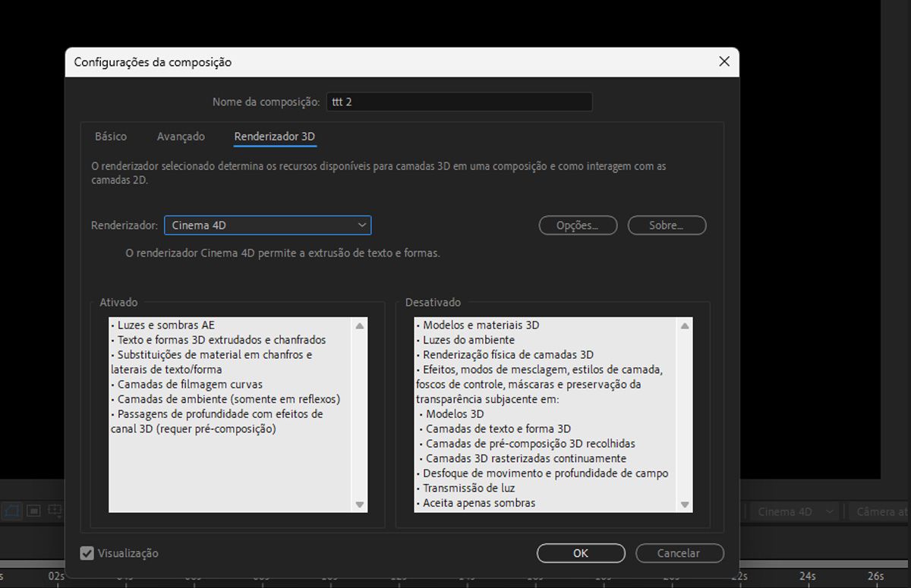Click the down scroll arrow of the Desativado list
This screenshot has width=911, height=588.
tap(685, 502)
